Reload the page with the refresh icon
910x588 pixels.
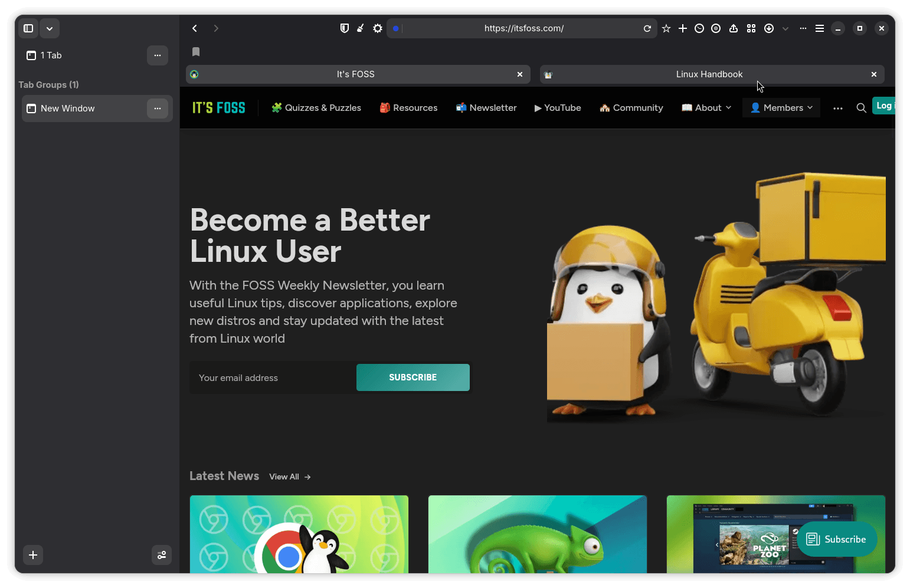647,28
